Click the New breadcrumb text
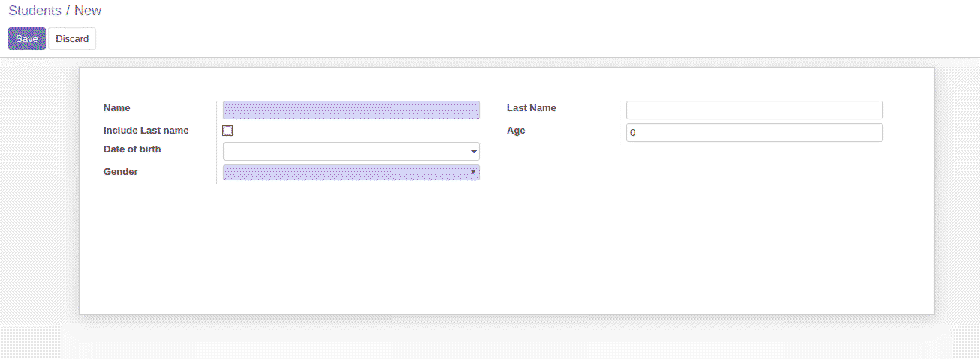 click(x=88, y=11)
